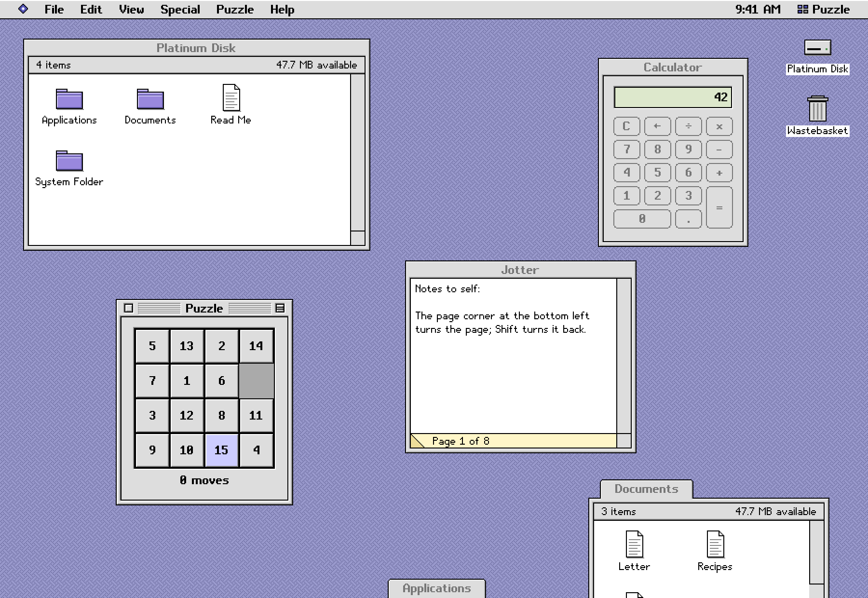
Task: Click the calculator plus button
Action: click(719, 173)
